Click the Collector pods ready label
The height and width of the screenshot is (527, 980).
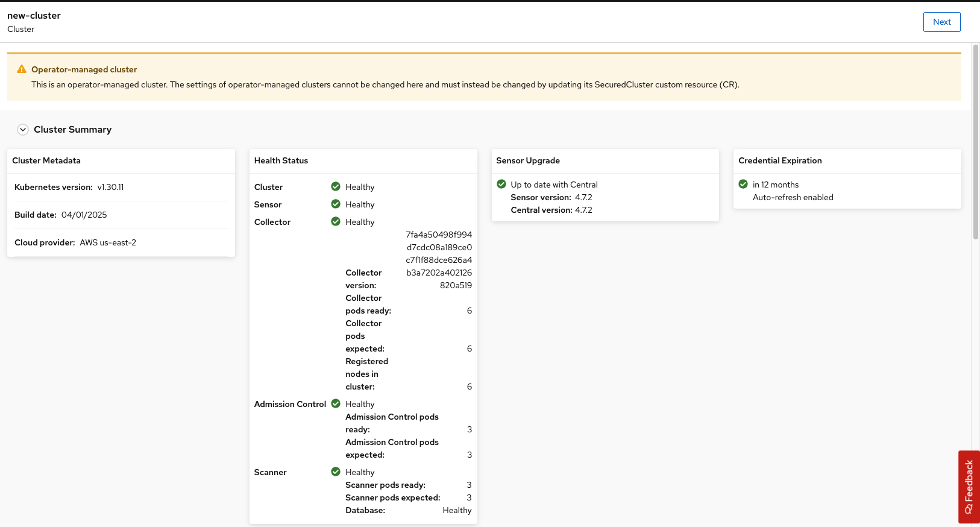[368, 305]
